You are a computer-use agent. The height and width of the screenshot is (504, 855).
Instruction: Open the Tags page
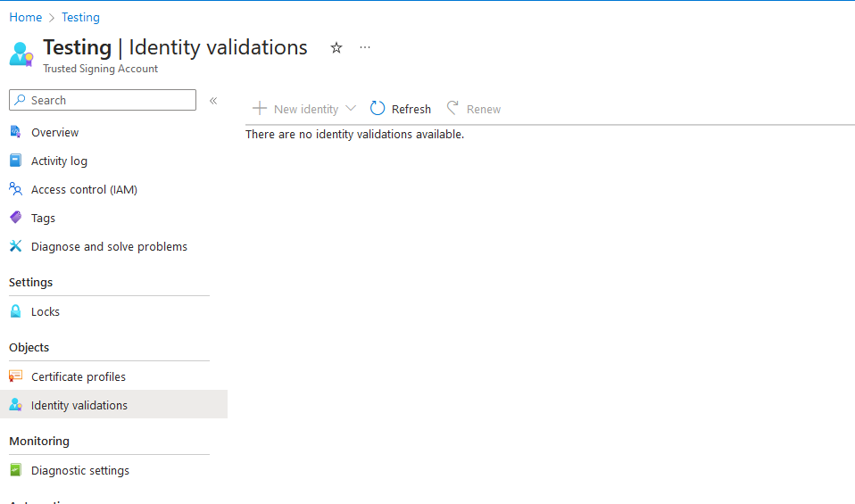click(43, 218)
